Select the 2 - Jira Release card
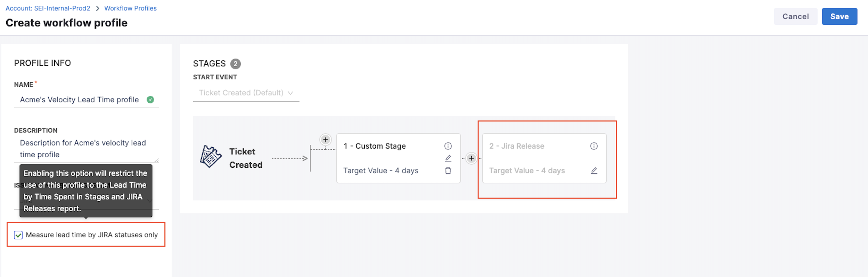Image resolution: width=868 pixels, height=277 pixels. pos(536,158)
